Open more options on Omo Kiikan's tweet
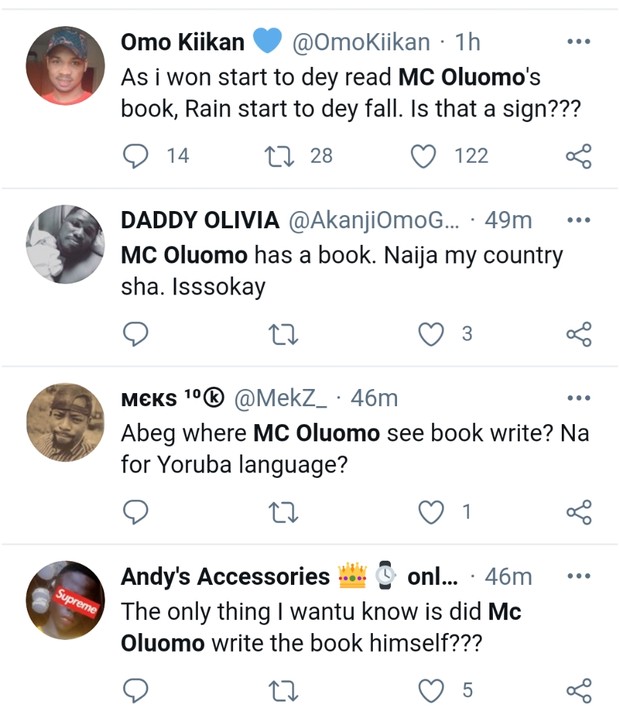Viewport: 619px width, 720px height. click(579, 41)
